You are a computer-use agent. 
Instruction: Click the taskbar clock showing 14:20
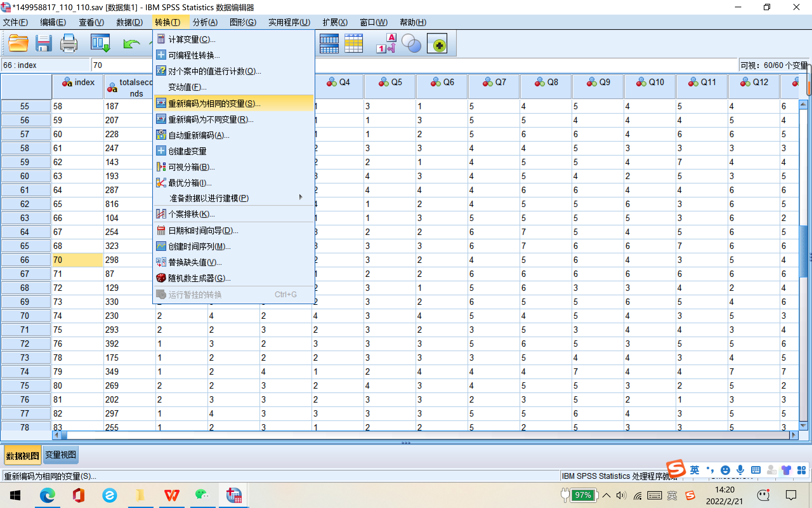pyautogui.click(x=724, y=495)
